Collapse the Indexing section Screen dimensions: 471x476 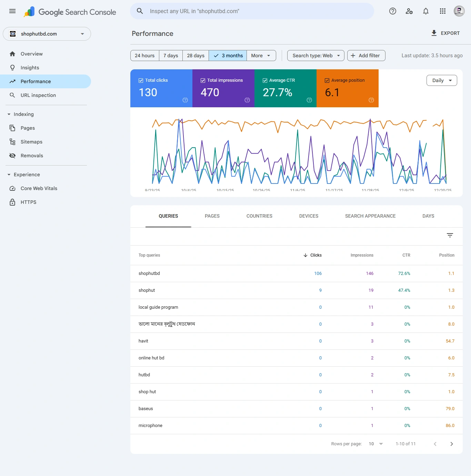(x=9, y=114)
